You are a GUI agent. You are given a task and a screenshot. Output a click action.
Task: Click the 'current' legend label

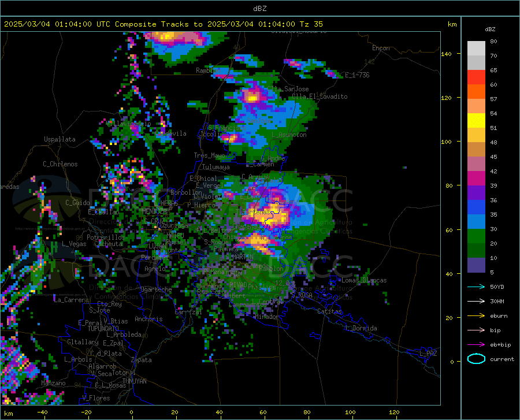(x=502, y=359)
